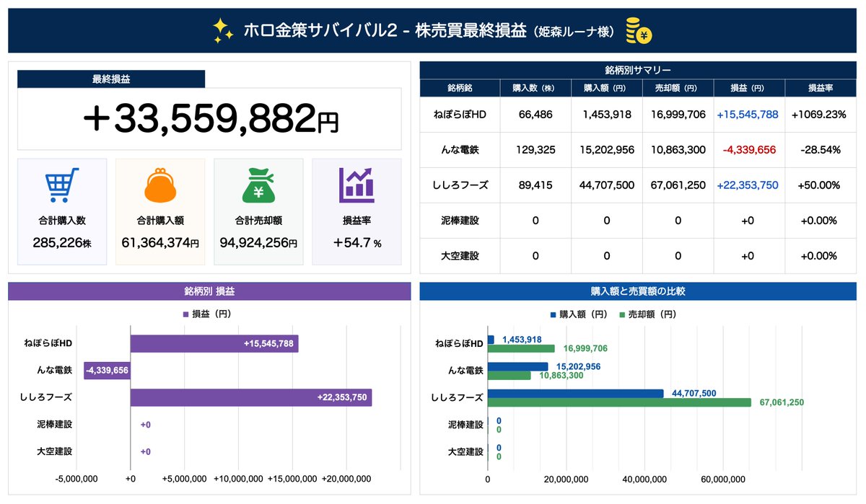Click the +54.7 % profit rate value

[x=357, y=243]
